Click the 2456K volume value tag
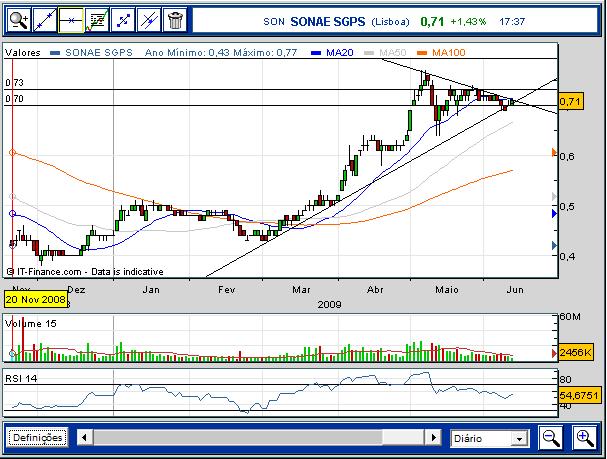 point(576,352)
